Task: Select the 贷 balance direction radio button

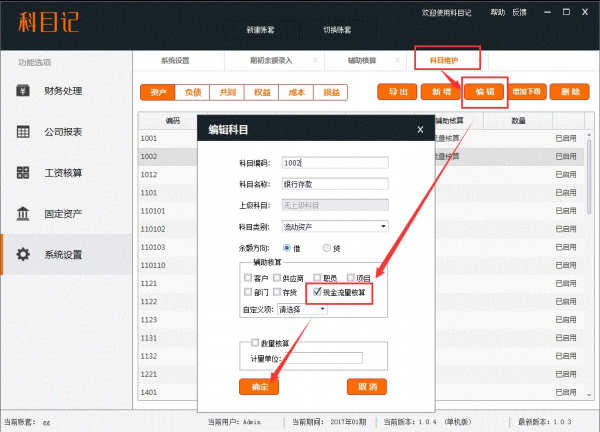Action: 325,247
